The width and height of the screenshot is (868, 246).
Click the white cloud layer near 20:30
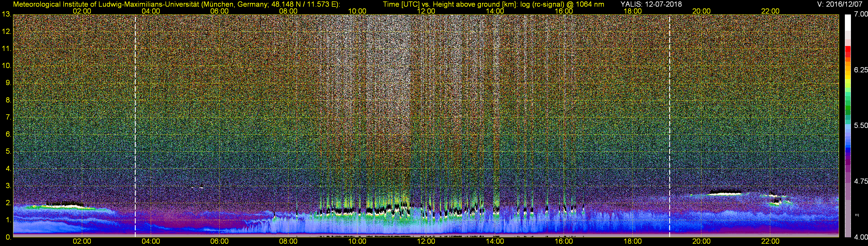point(725,193)
